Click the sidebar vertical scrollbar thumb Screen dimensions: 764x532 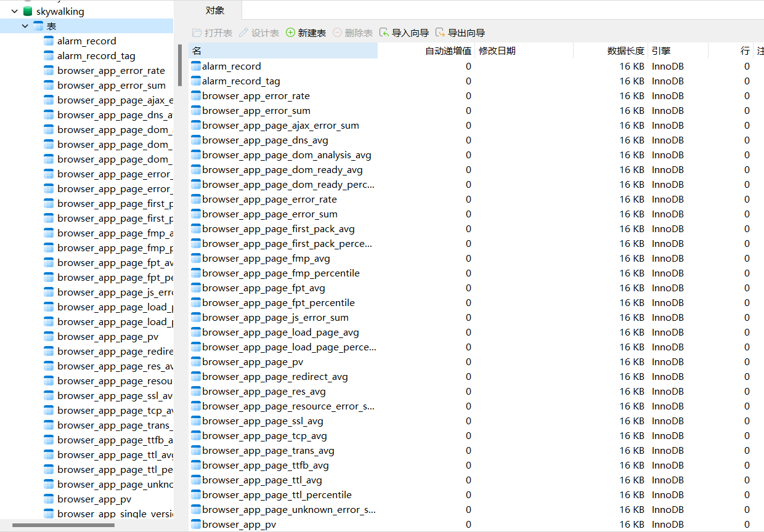pos(180,65)
